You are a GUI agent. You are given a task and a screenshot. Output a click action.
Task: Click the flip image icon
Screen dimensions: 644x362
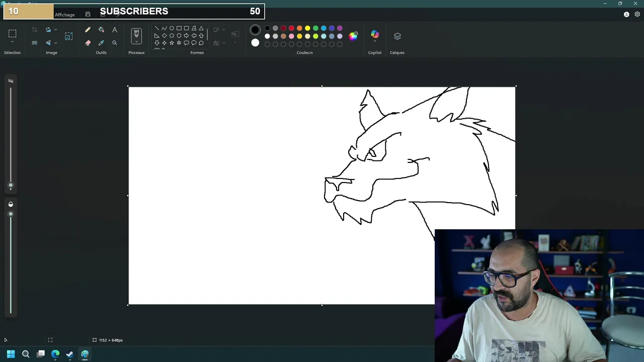(x=48, y=43)
